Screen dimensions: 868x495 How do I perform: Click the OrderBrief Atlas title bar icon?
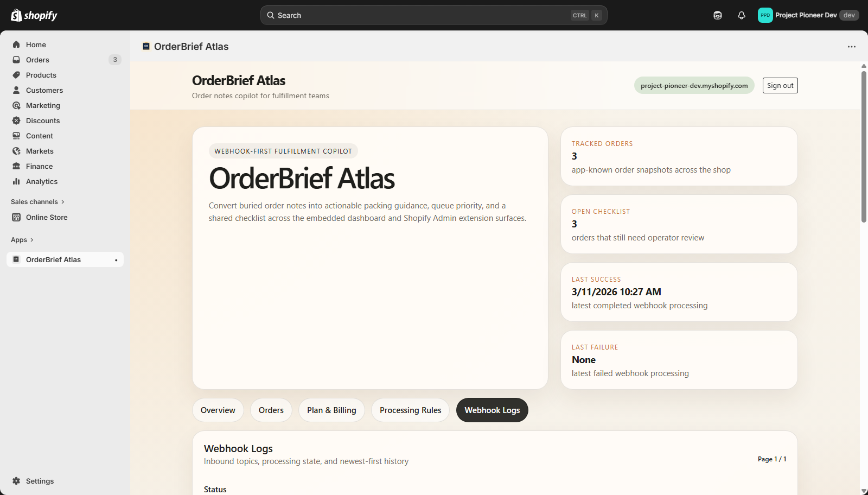[146, 46]
